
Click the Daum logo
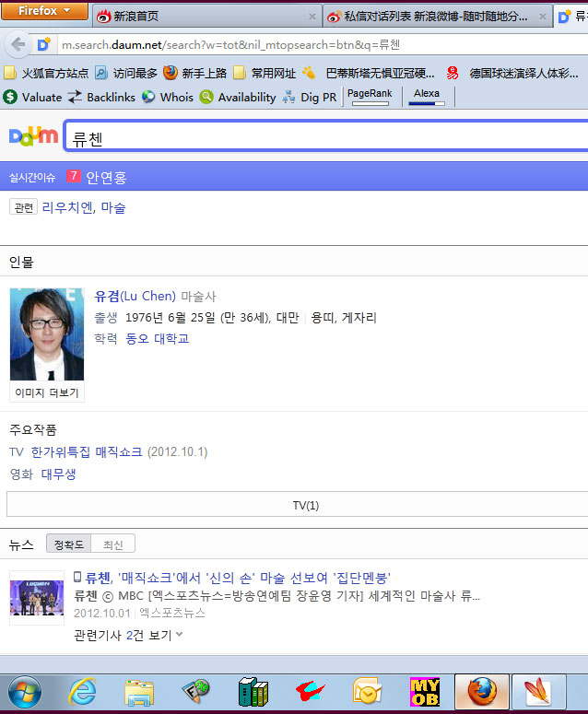click(x=34, y=136)
